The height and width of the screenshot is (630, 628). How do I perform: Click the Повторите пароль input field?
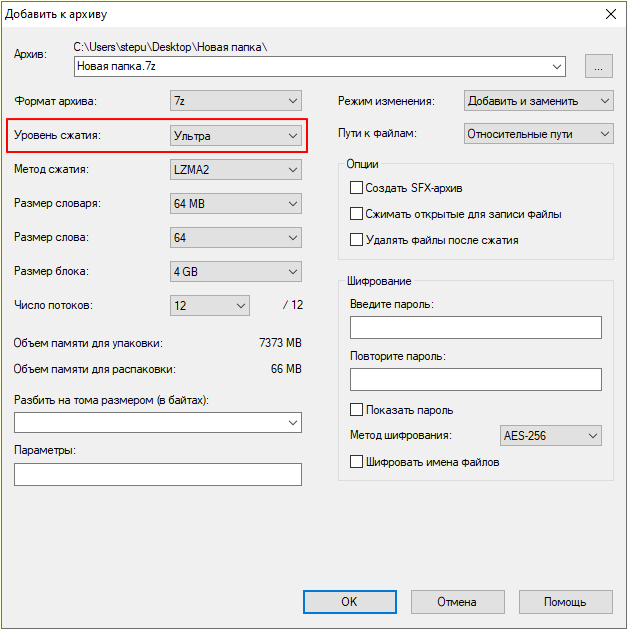[476, 379]
